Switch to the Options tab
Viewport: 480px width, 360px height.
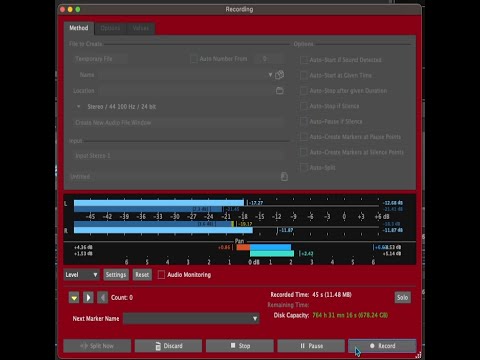coord(110,28)
